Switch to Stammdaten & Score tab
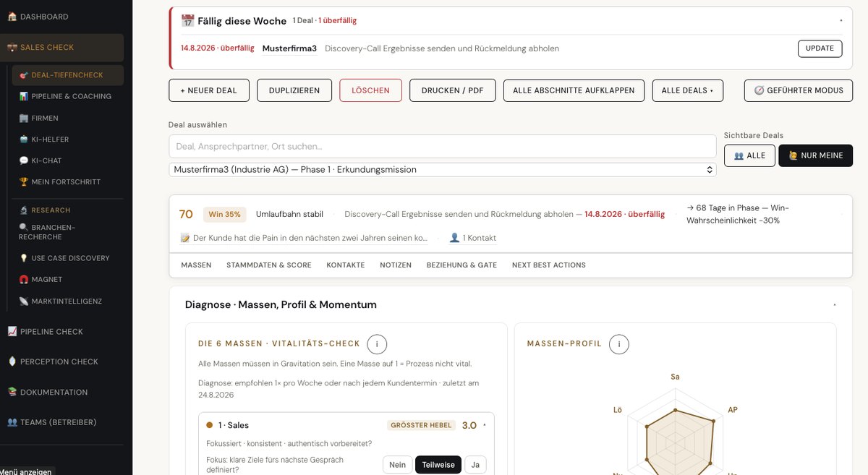868x475 pixels. [x=269, y=265]
